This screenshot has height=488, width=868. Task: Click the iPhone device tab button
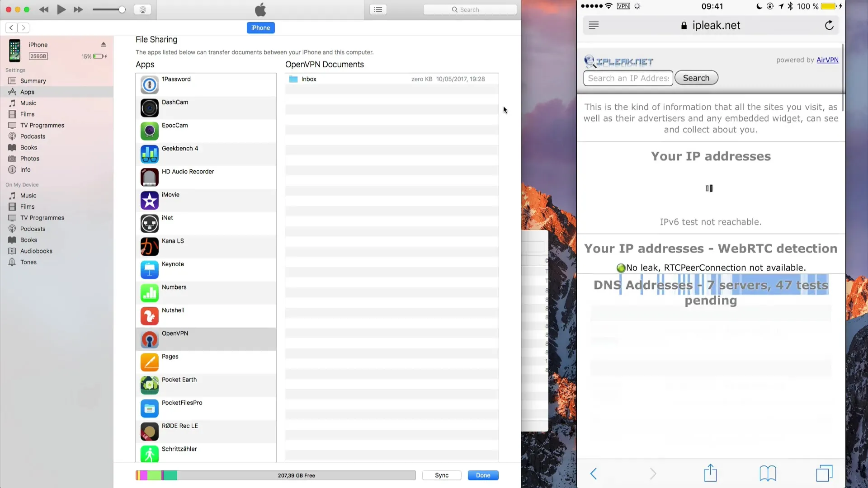coord(260,28)
